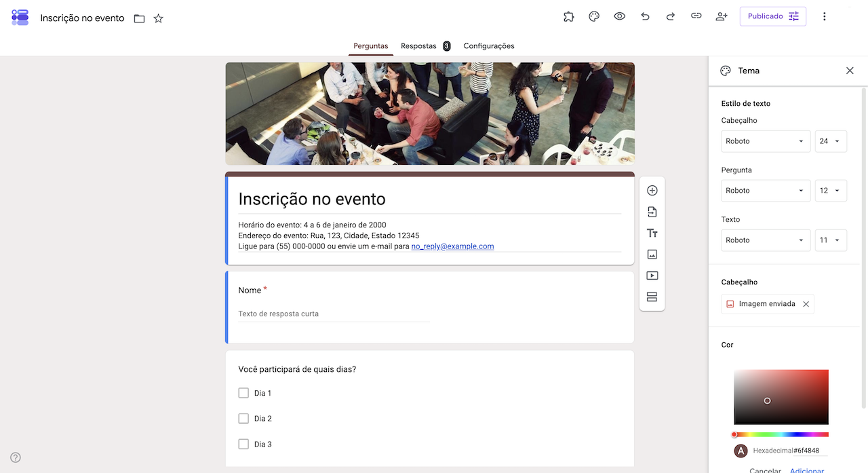Image resolution: width=868 pixels, height=473 pixels.
Task: Open the Cabeçalho font dropdown
Action: 766,141
